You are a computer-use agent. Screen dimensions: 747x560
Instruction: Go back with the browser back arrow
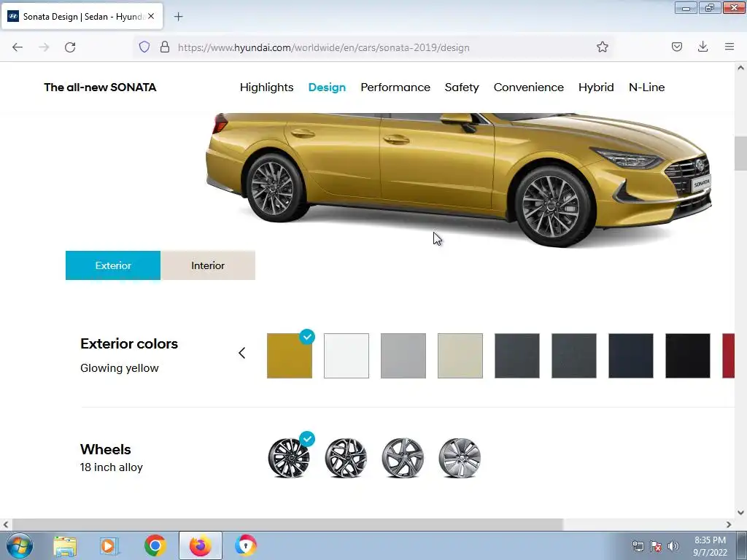[x=18, y=47]
